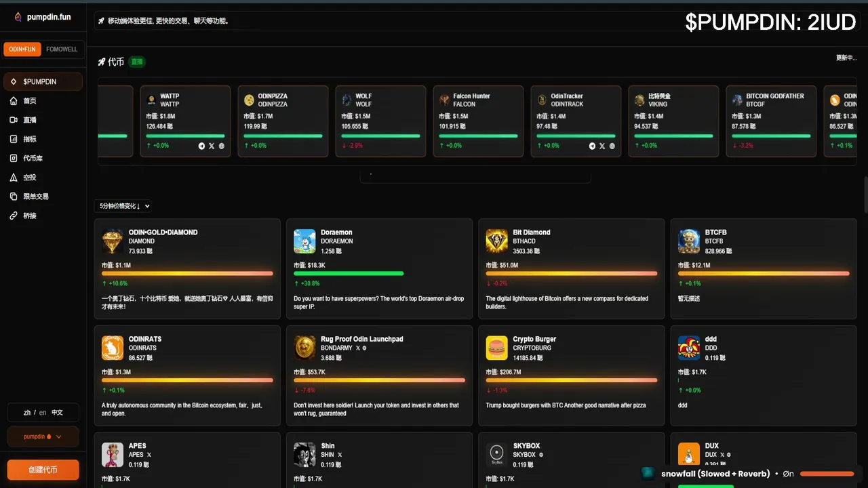Click the snowfall (Slowed + Reverb) music widget
The image size is (868, 488).
click(x=749, y=474)
